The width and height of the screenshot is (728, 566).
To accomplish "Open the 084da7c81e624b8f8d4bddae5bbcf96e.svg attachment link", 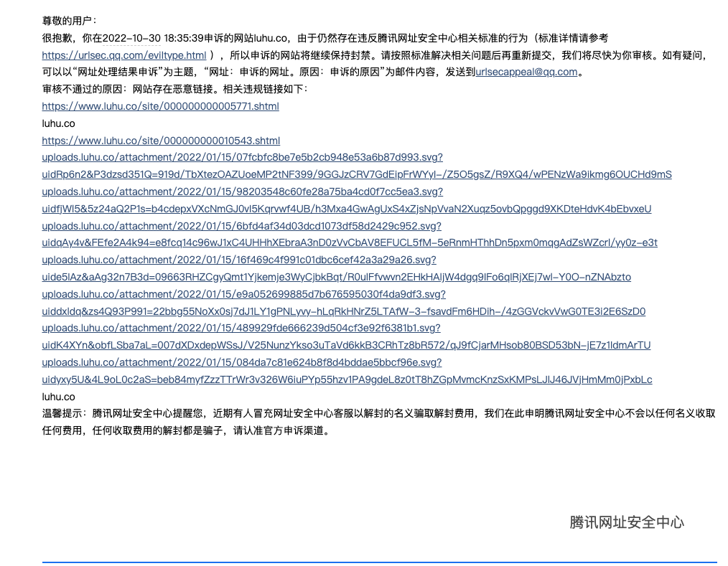I will pyautogui.click(x=242, y=362).
